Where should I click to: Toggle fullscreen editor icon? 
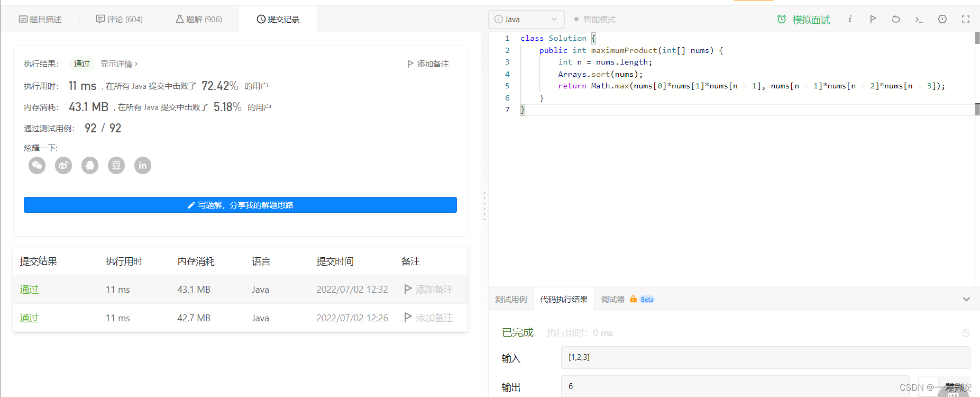tap(966, 19)
